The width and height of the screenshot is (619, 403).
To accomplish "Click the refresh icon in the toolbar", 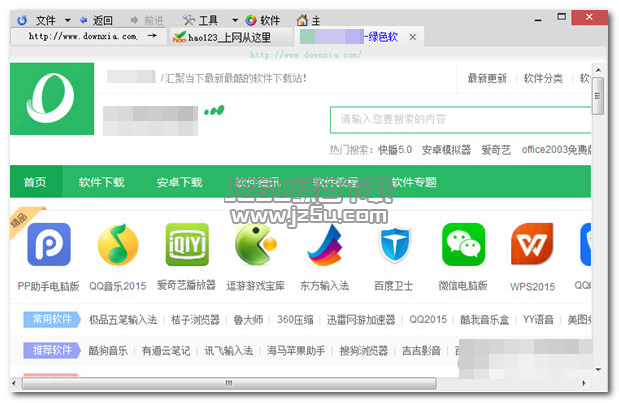I will (22, 20).
